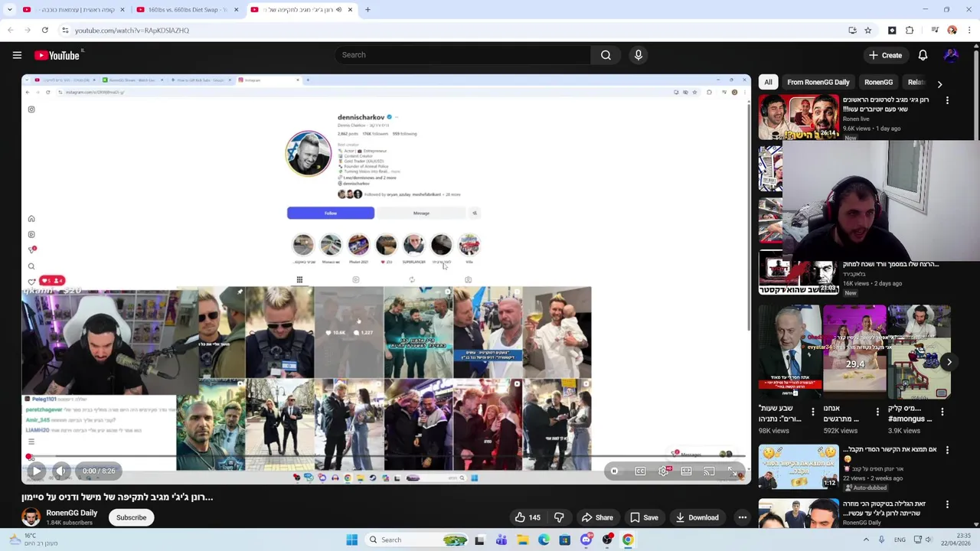This screenshot has height=551, width=980.
Task: Click the search magnifier button
Action: [x=606, y=55]
